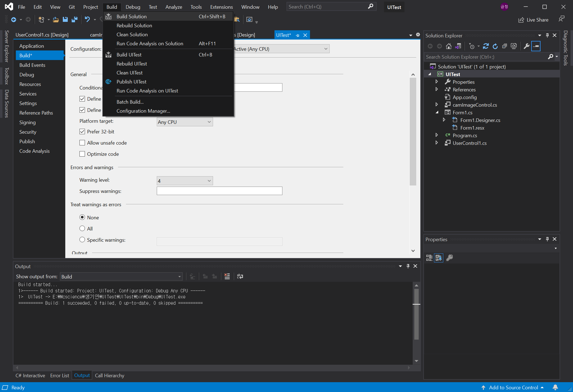The image size is (573, 392).
Task: Select the All warnings radio button
Action: 82,229
